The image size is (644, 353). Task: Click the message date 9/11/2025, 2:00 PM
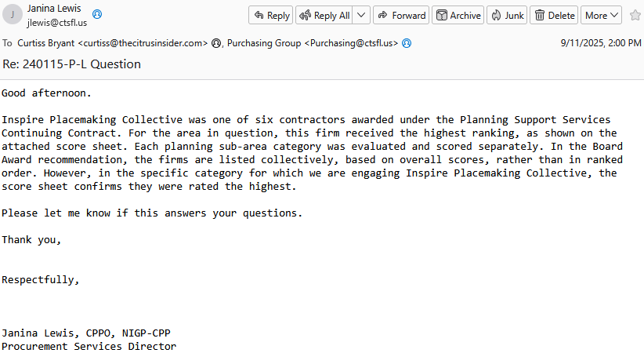click(601, 43)
